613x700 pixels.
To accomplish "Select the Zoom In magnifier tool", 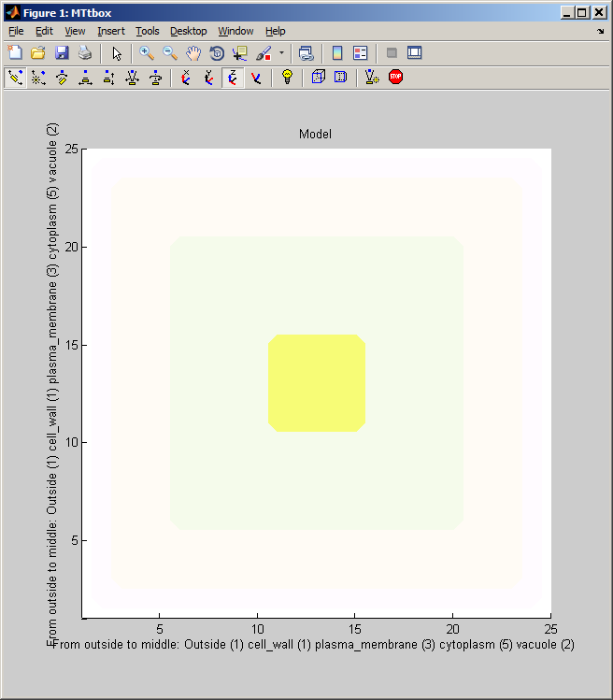I will pos(147,53).
